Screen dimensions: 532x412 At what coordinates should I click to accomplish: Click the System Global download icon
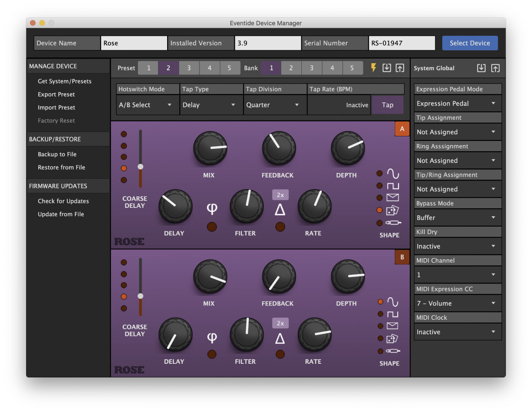click(x=481, y=68)
